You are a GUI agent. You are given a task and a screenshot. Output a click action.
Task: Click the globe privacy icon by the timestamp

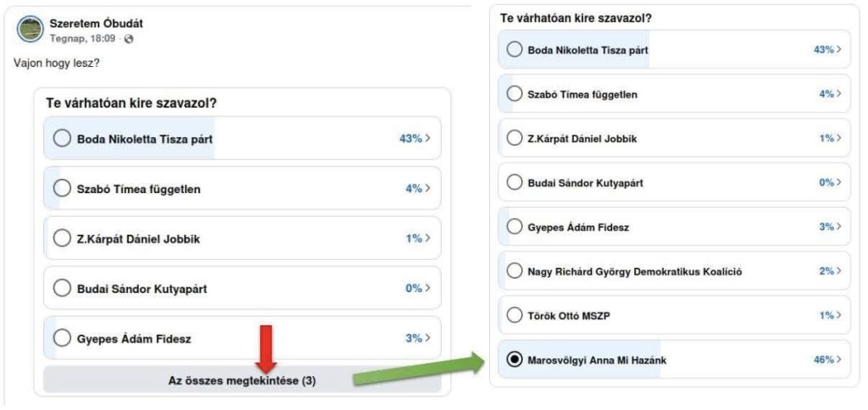pyautogui.click(x=129, y=39)
